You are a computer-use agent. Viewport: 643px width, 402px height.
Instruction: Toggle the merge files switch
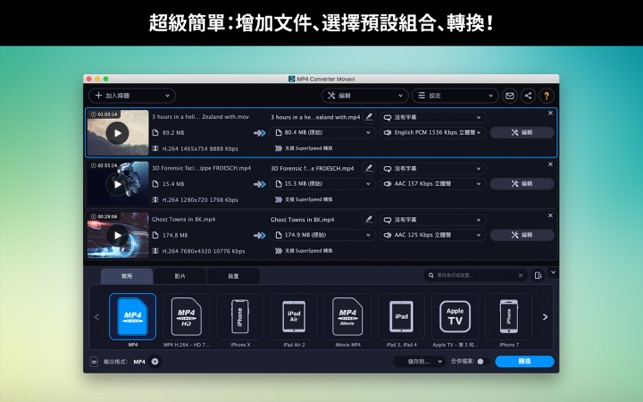pyautogui.click(x=482, y=361)
